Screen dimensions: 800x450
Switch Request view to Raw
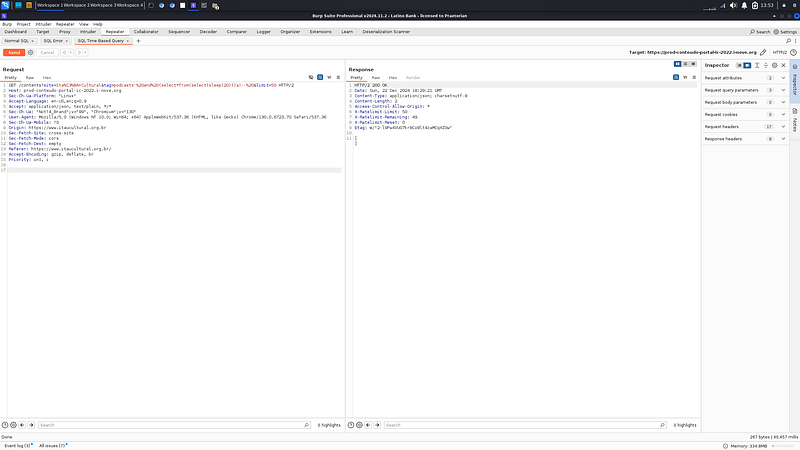pos(30,78)
